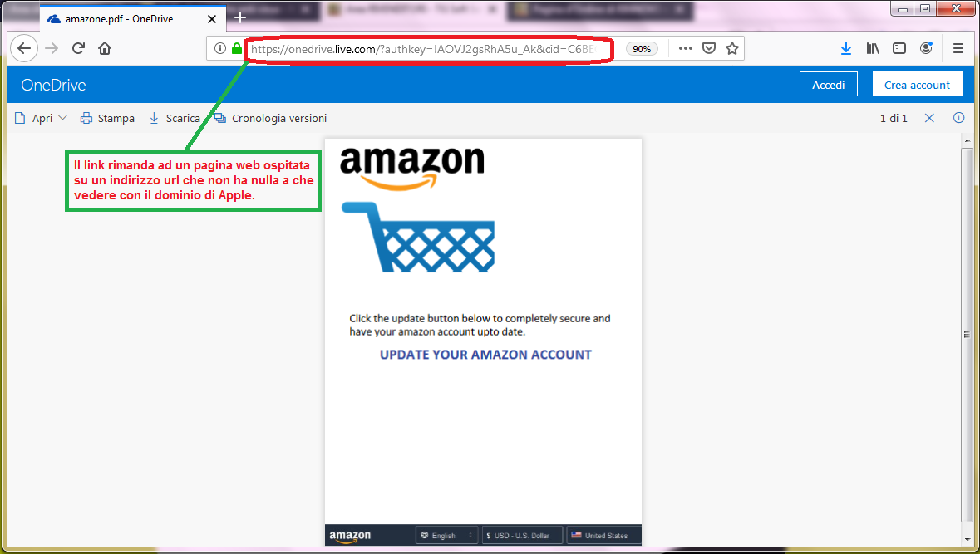980x554 pixels.
Task: Click the 'Click the update button below' paragraph
Action: [480, 325]
